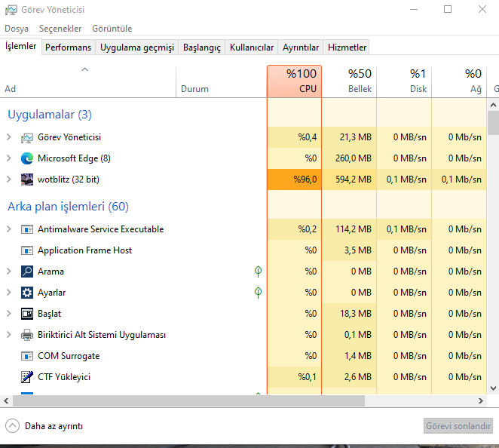Viewport: 499px width, 448px height.
Task: Click the Application Frame Host icon
Action: 27,250
